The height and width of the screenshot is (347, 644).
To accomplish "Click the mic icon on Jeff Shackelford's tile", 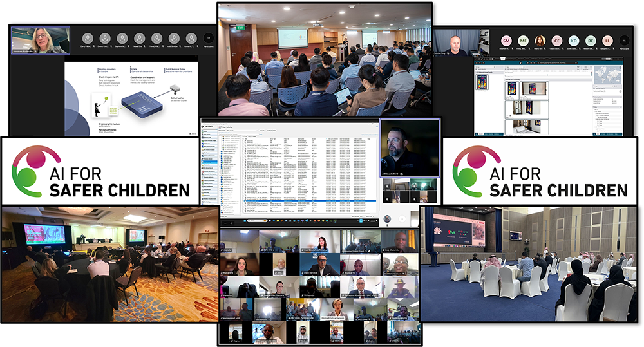I will [402, 173].
